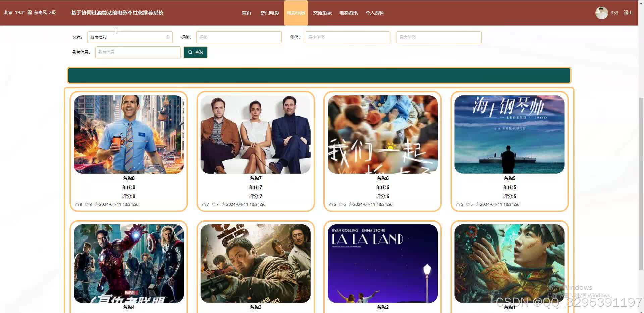Click the page vertical scrollbar thumb
644x313 pixels.
641,183
